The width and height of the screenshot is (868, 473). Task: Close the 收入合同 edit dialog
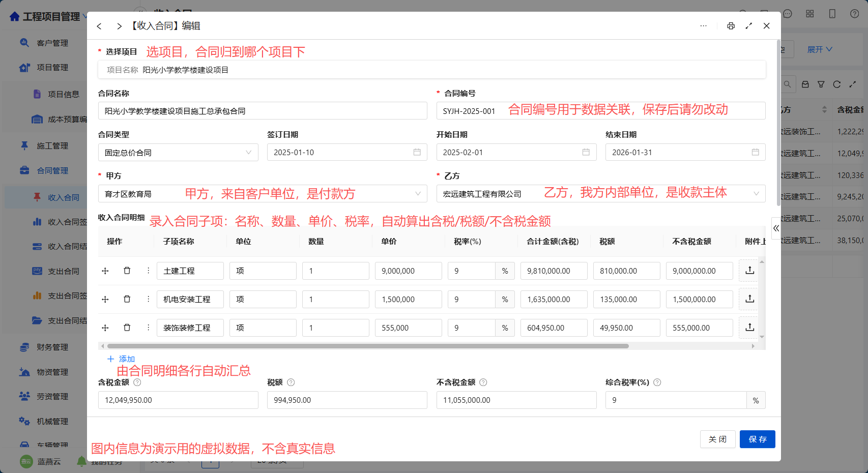pyautogui.click(x=766, y=26)
